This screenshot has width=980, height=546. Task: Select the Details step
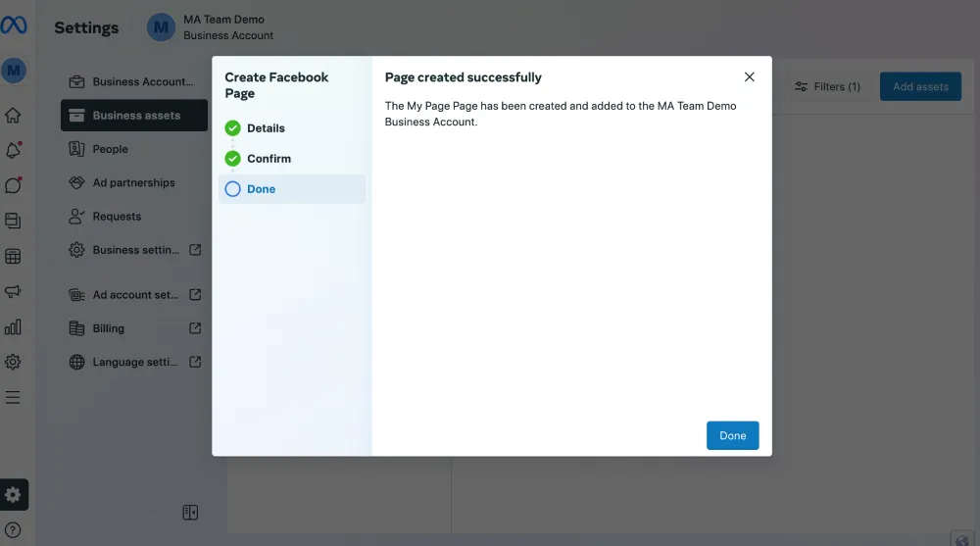point(265,128)
